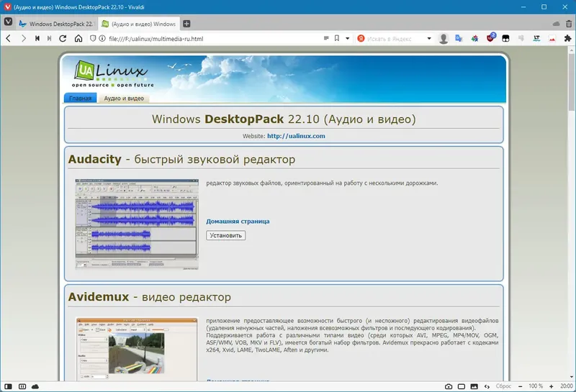Switch to the Windows DesktopPack 22 tab
This screenshot has height=392, width=576.
coord(57,24)
